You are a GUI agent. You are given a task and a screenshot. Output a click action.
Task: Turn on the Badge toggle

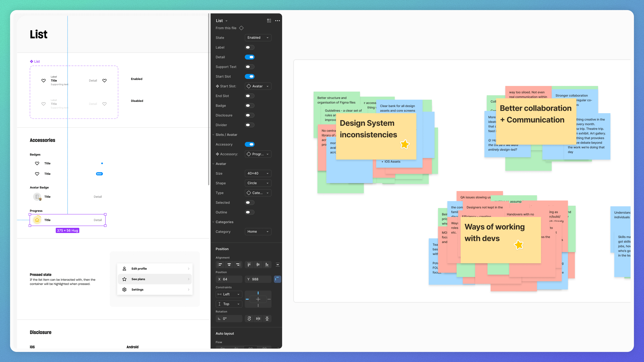click(x=250, y=106)
